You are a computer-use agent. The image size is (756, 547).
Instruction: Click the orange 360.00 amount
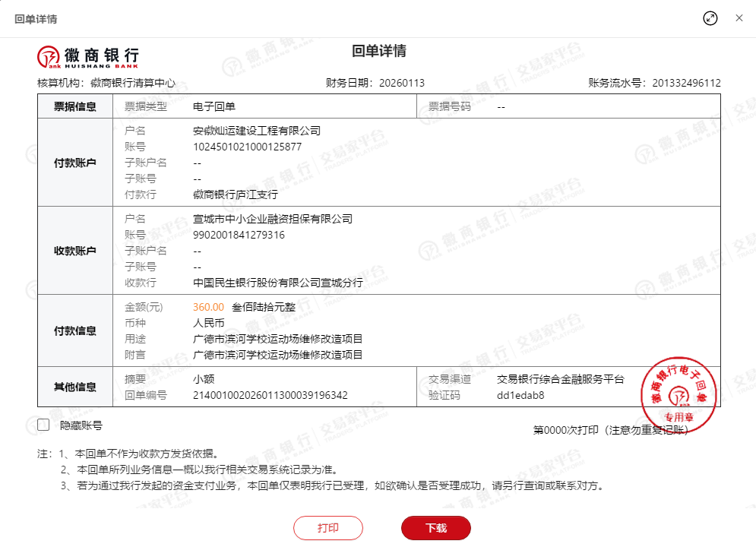208,307
